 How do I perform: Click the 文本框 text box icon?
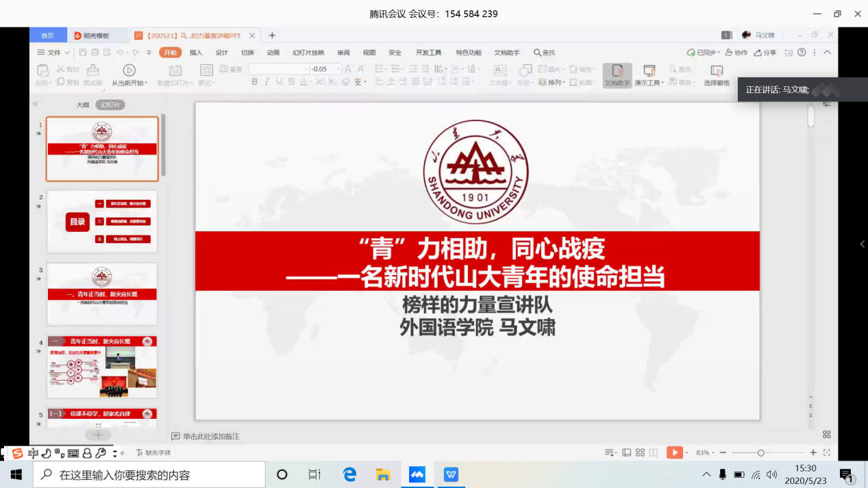click(501, 70)
